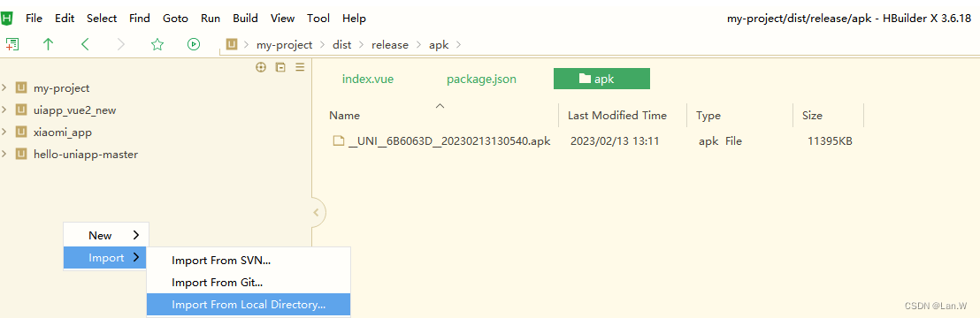The width and height of the screenshot is (980, 318).
Task: Click apk in the breadcrumb path
Action: [438, 45]
